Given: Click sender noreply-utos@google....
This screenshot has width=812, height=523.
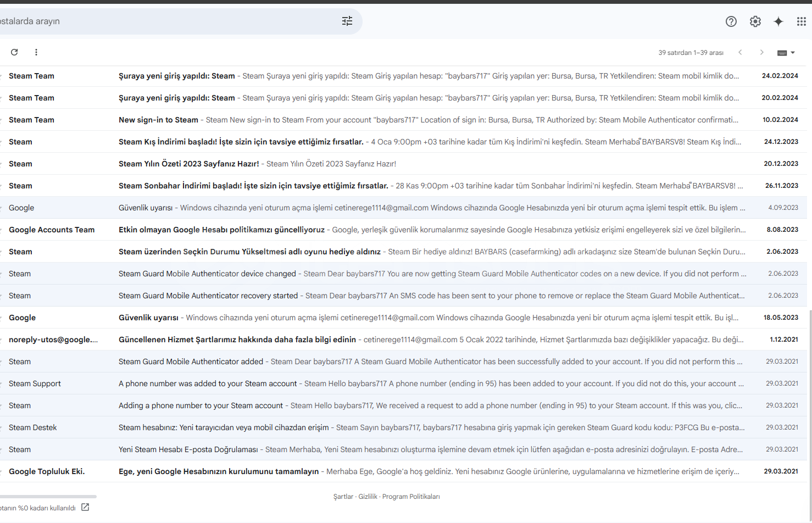Looking at the screenshot, I should coord(53,340).
